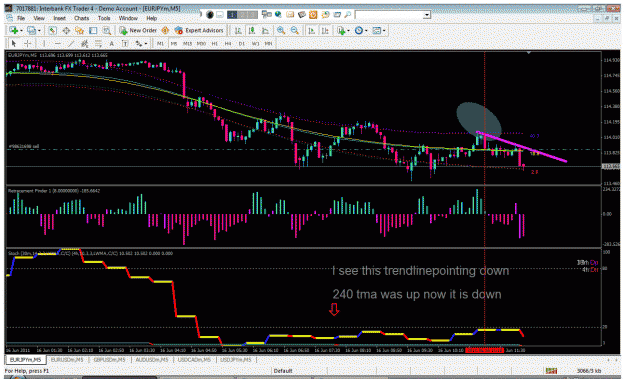625x379 pixels.
Task: Zoom in the chart
Action: point(281,30)
